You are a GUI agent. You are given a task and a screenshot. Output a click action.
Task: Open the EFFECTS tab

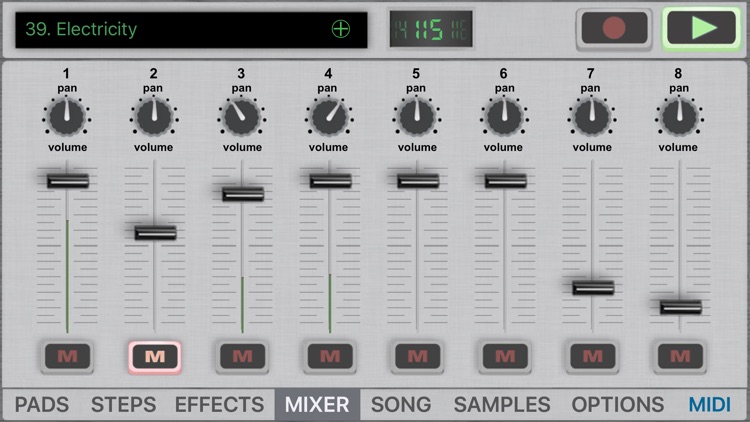coord(219,405)
